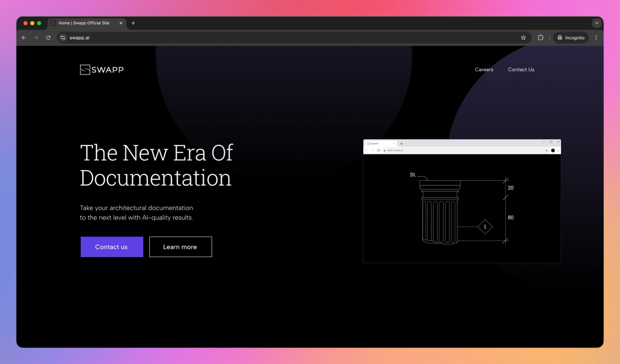Viewport: 620px width, 364px height.
Task: Bookmark this page with the star icon
Action: point(523,38)
